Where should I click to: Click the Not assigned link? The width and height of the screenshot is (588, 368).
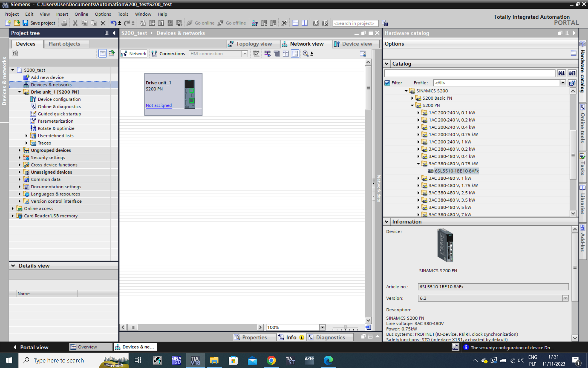(x=159, y=105)
